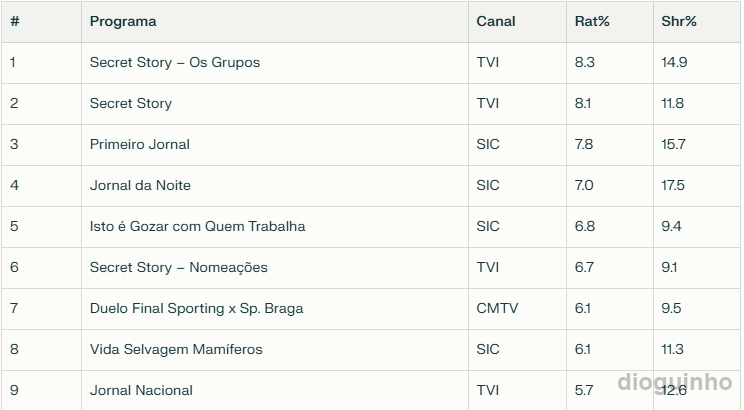Select Secret Story – Os Grupos row

[x=175, y=63]
